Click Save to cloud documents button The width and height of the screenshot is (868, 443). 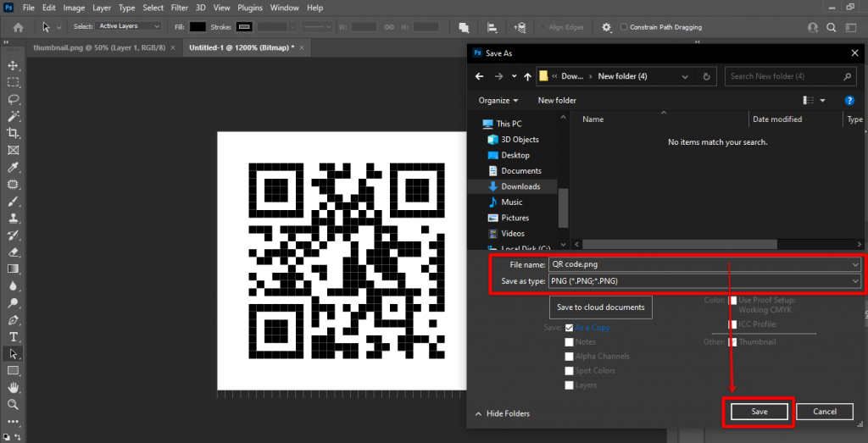click(x=601, y=307)
